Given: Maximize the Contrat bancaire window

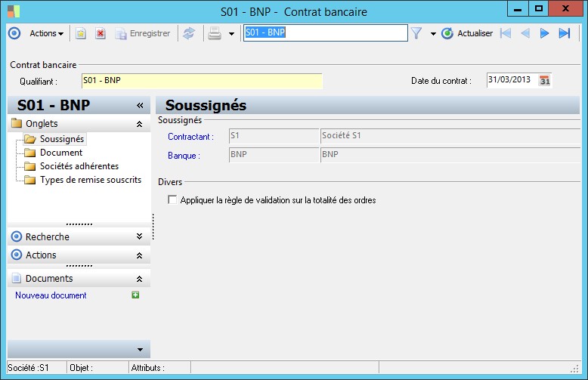Looking at the screenshot, I should coord(539,8).
